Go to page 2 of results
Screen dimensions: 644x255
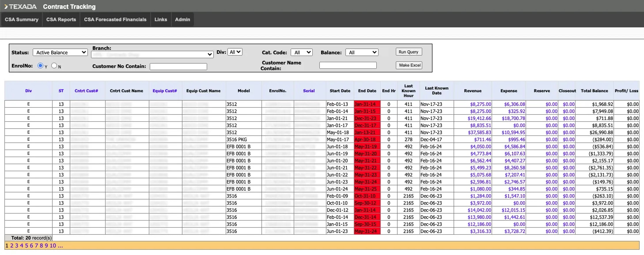click(12, 246)
